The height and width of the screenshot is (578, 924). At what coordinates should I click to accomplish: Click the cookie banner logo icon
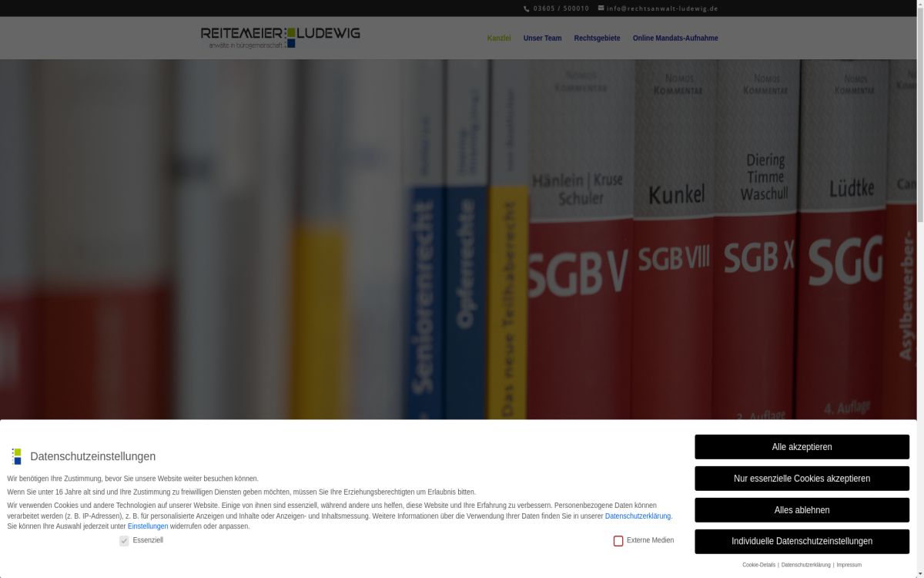click(16, 456)
